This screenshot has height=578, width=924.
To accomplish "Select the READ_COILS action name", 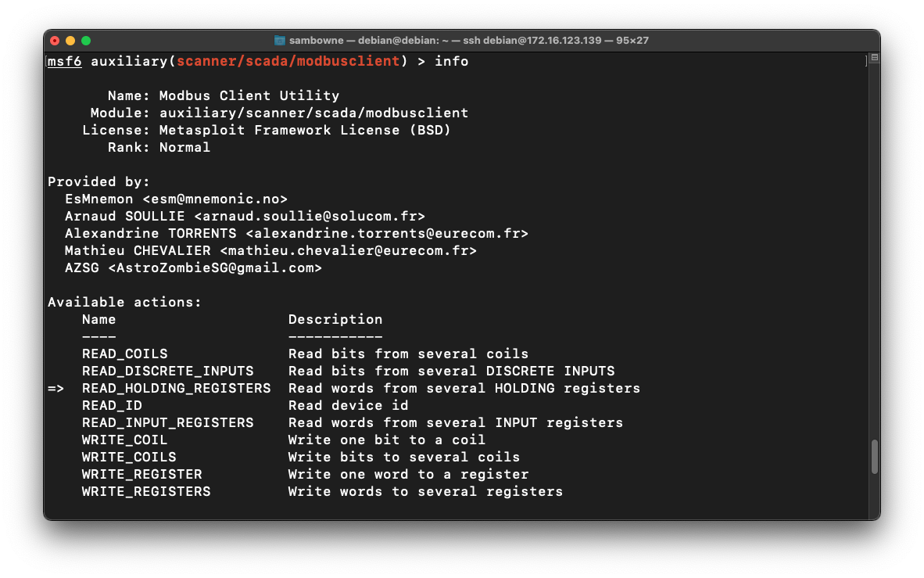I will click(124, 354).
